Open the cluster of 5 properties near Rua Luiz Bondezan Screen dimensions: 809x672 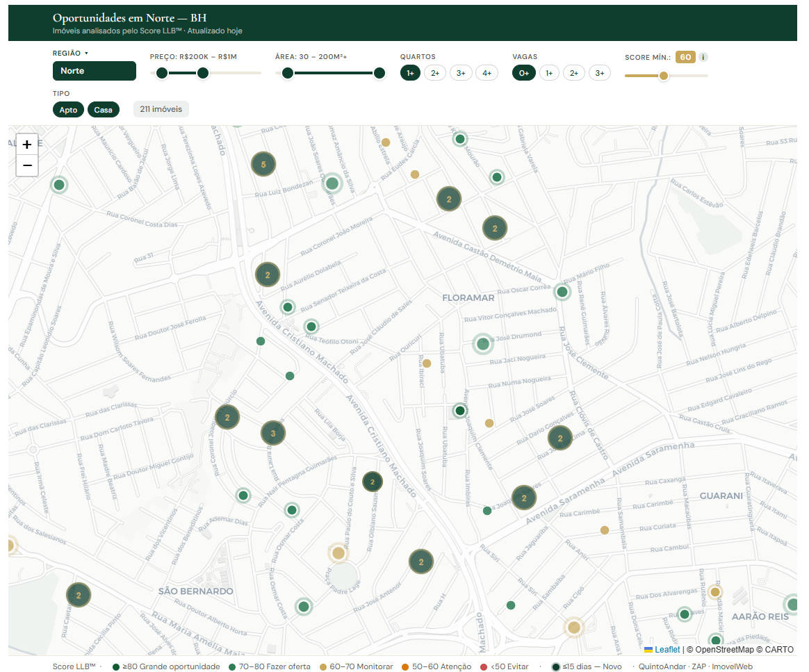tap(263, 165)
